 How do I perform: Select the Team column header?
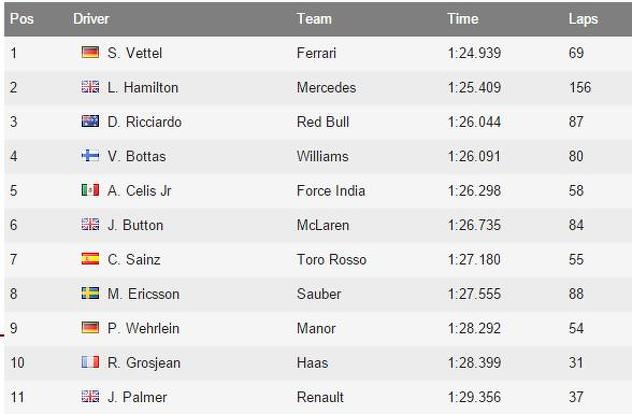coord(314,19)
